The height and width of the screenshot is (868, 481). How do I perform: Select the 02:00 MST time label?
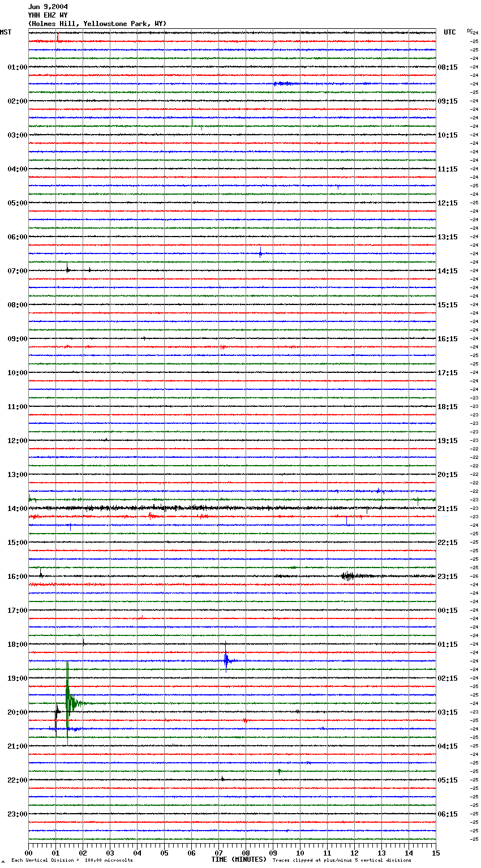(18, 101)
